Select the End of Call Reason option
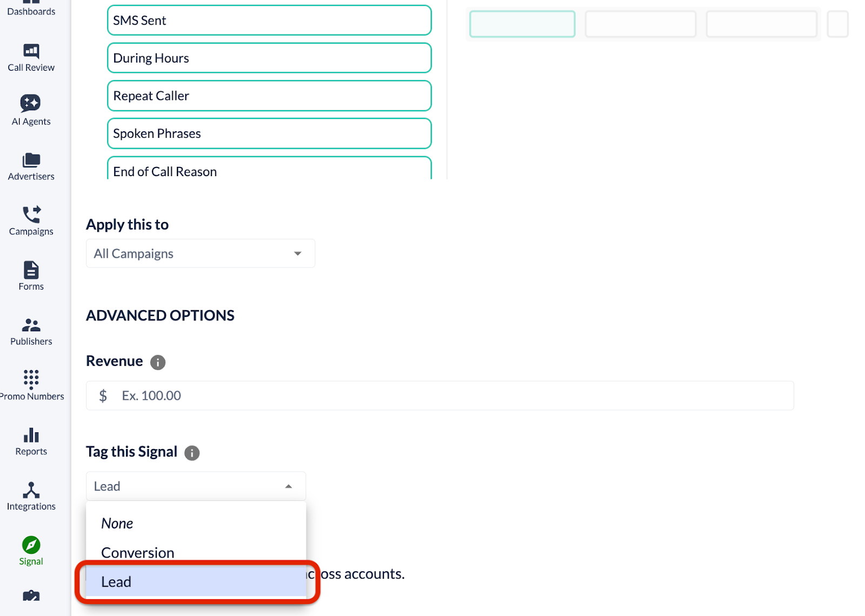The image size is (865, 616). click(269, 169)
